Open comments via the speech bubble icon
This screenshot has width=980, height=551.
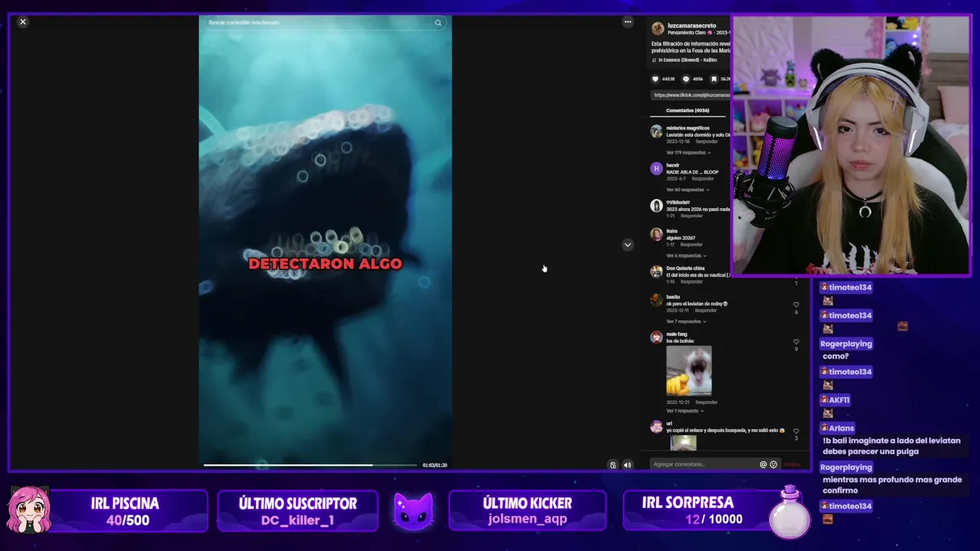[x=686, y=79]
